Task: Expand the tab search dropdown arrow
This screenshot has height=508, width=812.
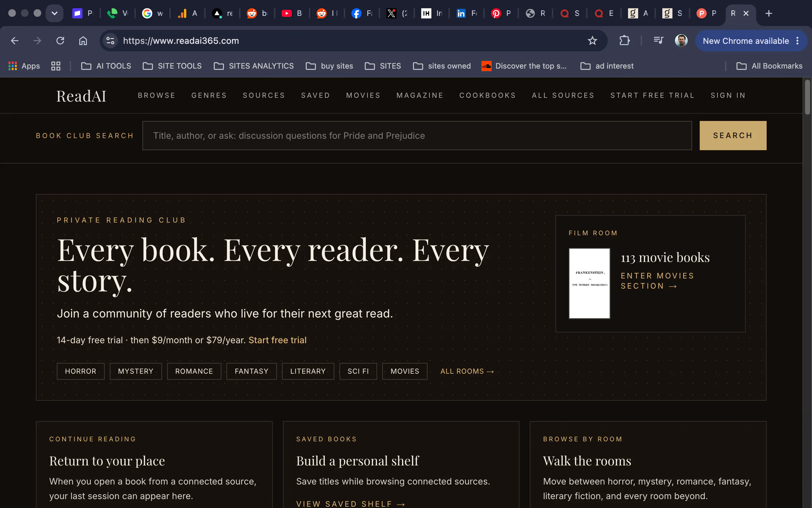Action: [54, 13]
